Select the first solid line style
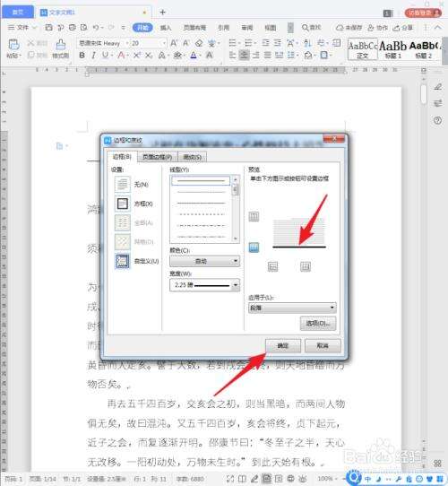 point(201,181)
